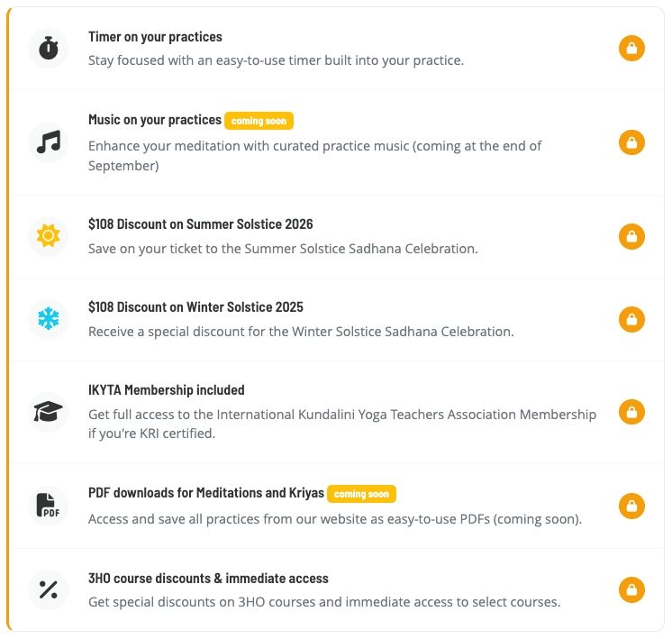
Task: Click $108 Discount on Winter Solstice 2025 title
Action: (195, 307)
